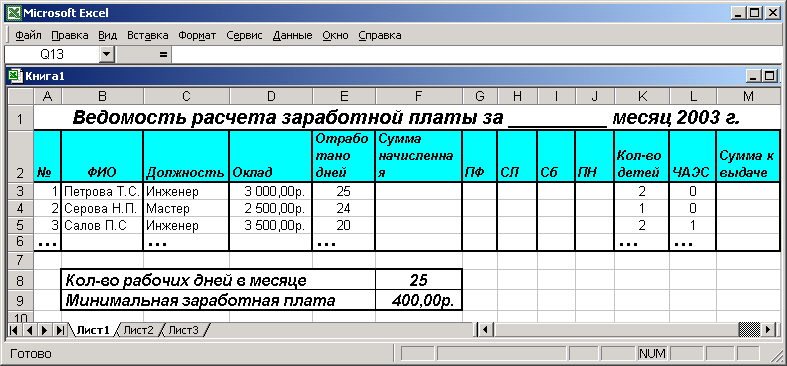This screenshot has width=787, height=366.
Task: Open the Файл menu
Action: point(28,36)
